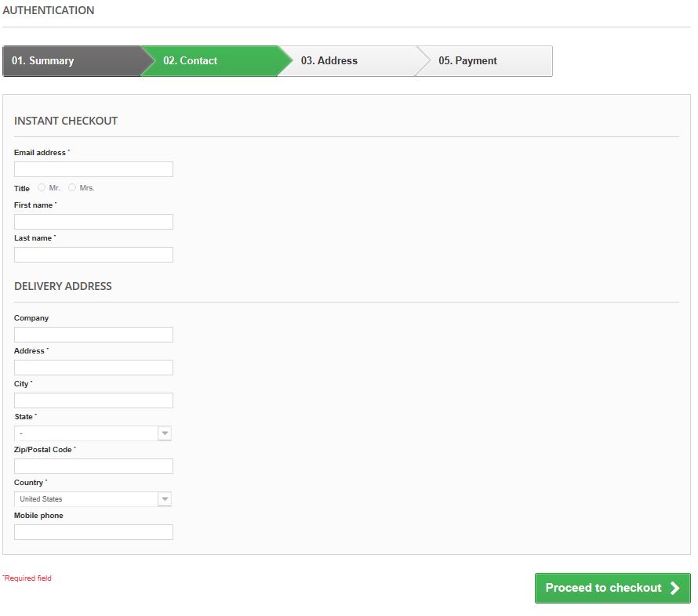The width and height of the screenshot is (698, 616).
Task: Open the 03. Address step
Action: pyautogui.click(x=348, y=61)
